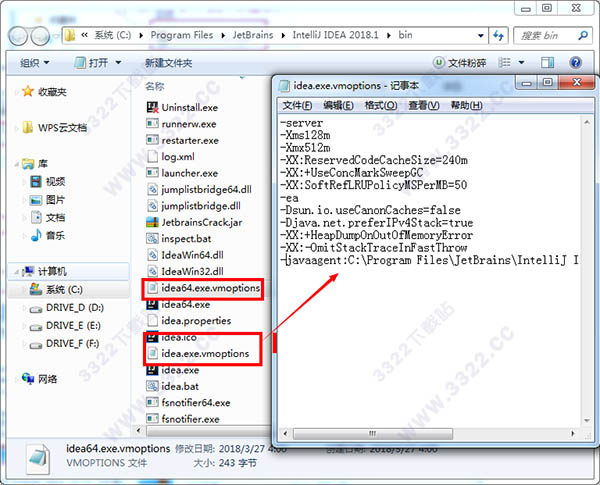Open the Notepad 编辑(E) menu
The width and height of the screenshot is (600, 485).
pos(338,105)
